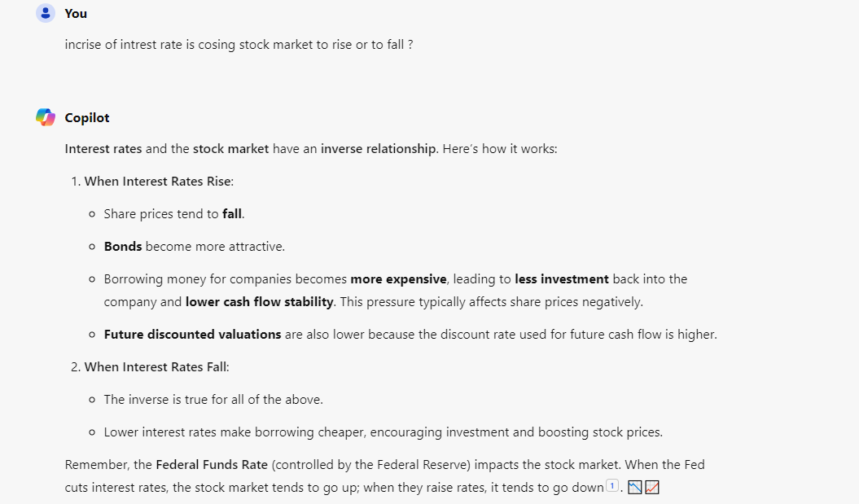This screenshot has height=504, width=859.
Task: Click the "When Interest Rates Fall" heading
Action: (x=156, y=367)
